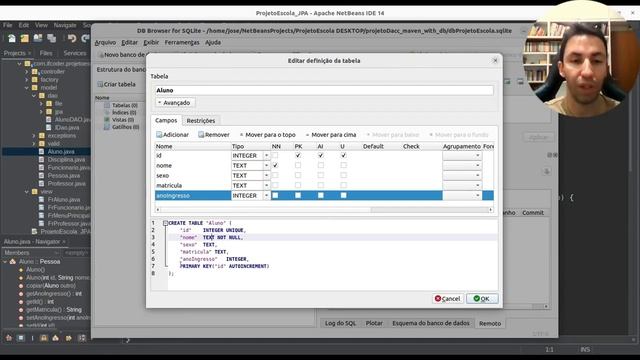This screenshot has height=360, width=640.
Task: Click the Pessoa.java file icon
Action: pos(42,176)
